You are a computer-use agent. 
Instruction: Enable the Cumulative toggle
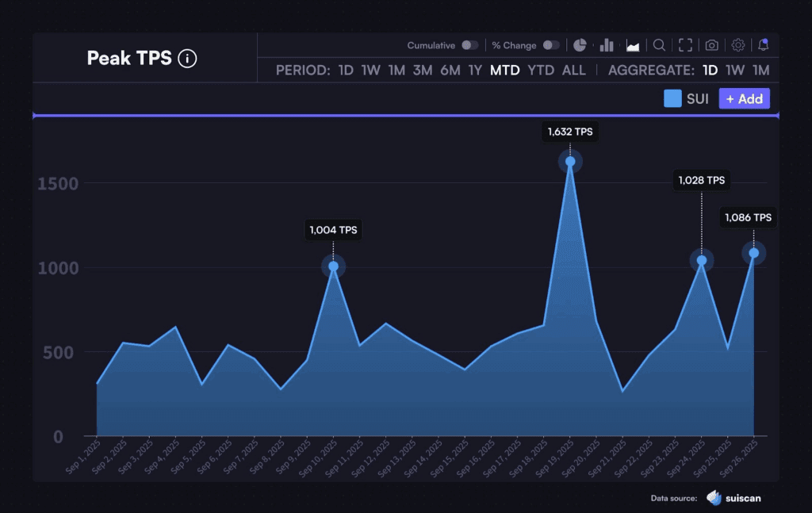(470, 45)
